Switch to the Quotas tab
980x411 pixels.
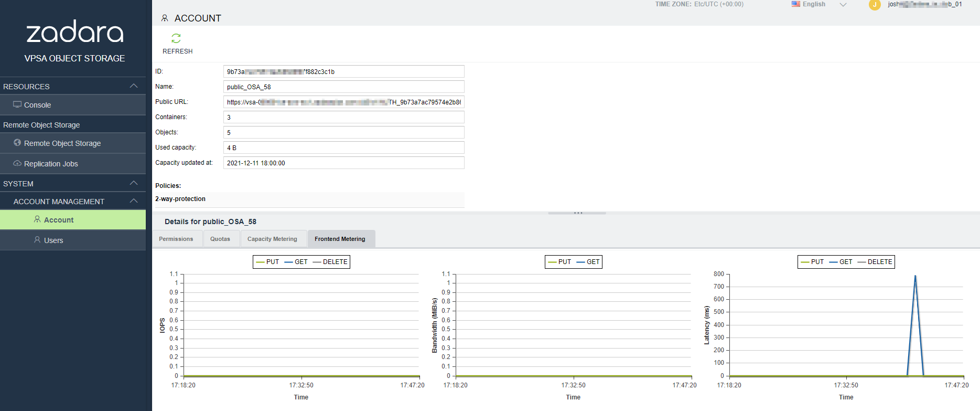(x=220, y=239)
